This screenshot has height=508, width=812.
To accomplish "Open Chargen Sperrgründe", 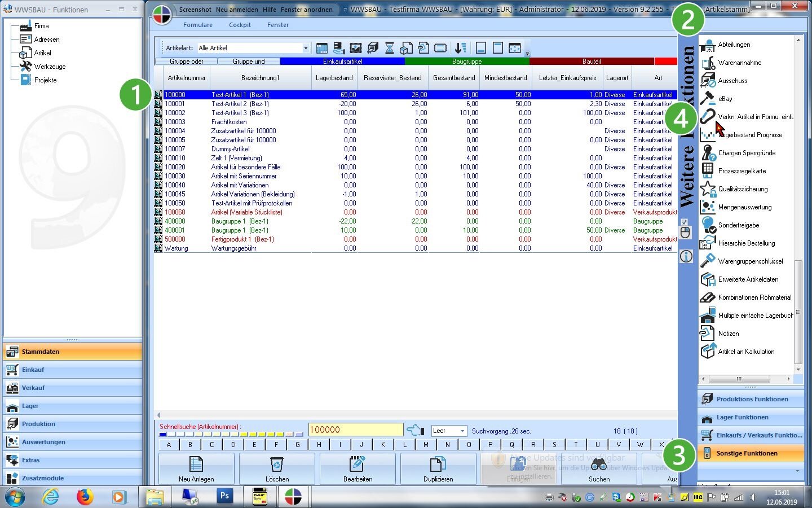I will pos(747,153).
